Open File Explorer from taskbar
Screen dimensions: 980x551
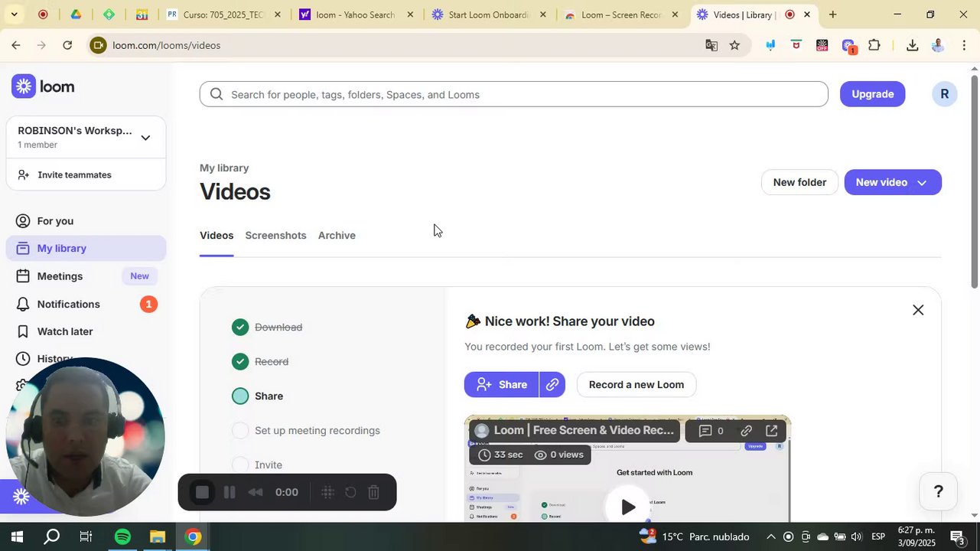158,536
